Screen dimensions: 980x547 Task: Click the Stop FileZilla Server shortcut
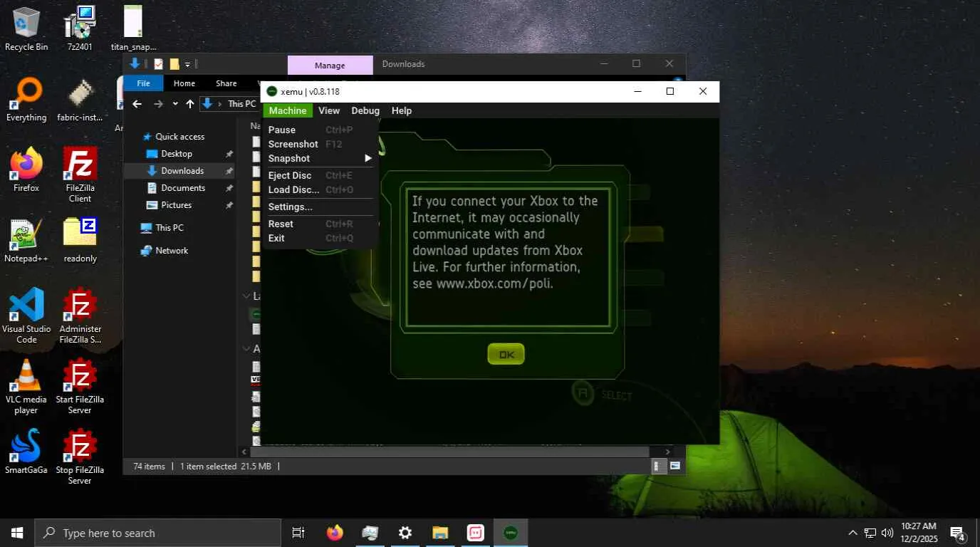(80, 457)
